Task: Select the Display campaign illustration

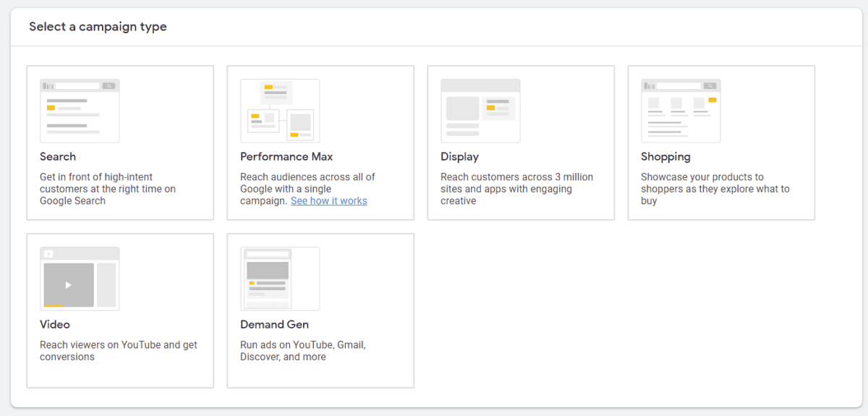Action: pos(480,111)
